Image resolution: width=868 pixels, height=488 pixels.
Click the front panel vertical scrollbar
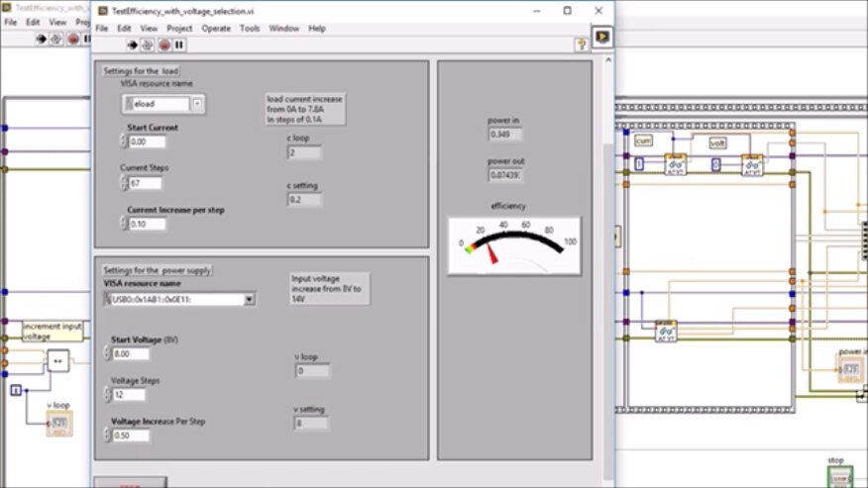click(607, 297)
